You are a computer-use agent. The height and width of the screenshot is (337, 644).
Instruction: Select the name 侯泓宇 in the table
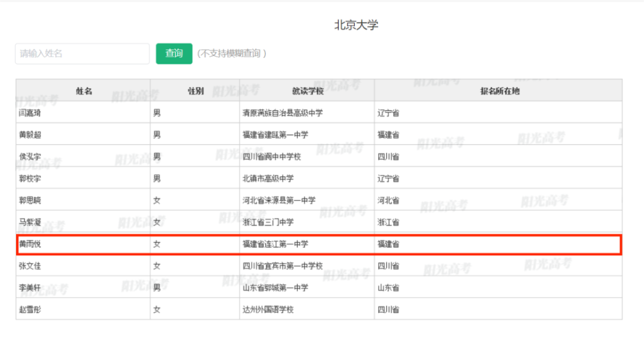(x=30, y=157)
